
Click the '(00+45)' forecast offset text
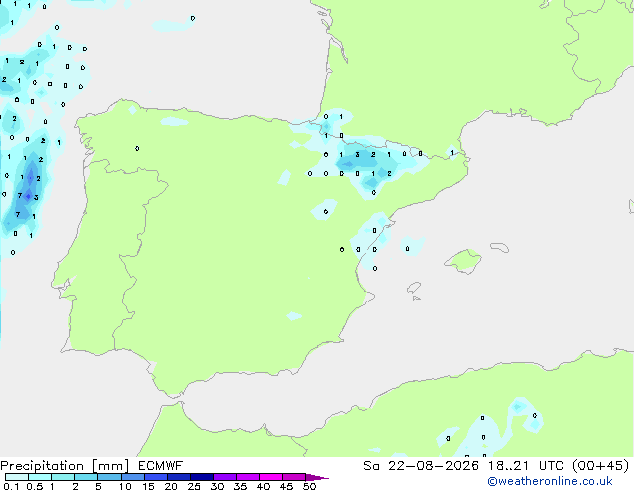coord(601,466)
